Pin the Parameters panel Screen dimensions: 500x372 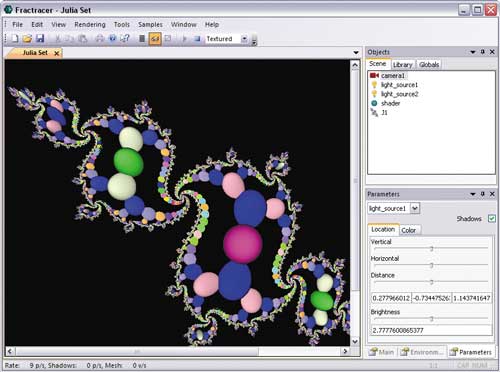click(483, 194)
